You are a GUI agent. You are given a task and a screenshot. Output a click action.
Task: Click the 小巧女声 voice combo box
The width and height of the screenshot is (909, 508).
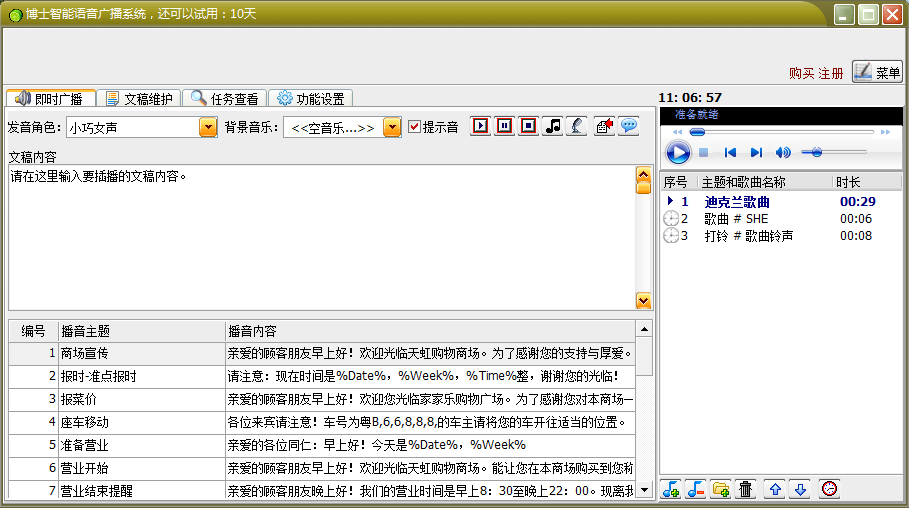click(x=141, y=127)
